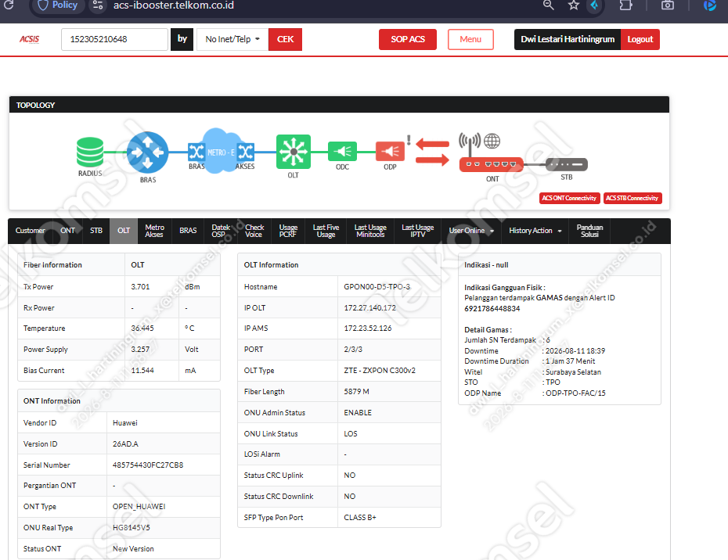Bookmark page with the star icon
Image resolution: width=728 pixels, height=560 pixels.
(573, 5)
